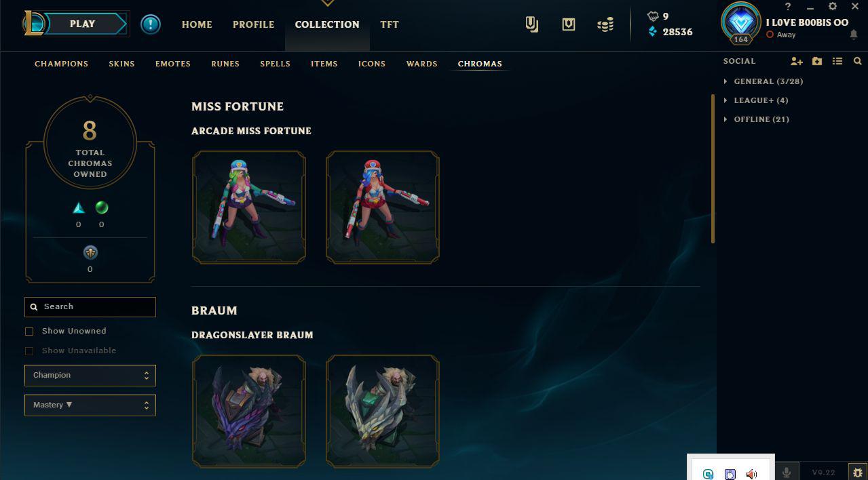Open the Loot inventory icon
Image resolution: width=868 pixels, height=480 pixels.
tap(532, 25)
